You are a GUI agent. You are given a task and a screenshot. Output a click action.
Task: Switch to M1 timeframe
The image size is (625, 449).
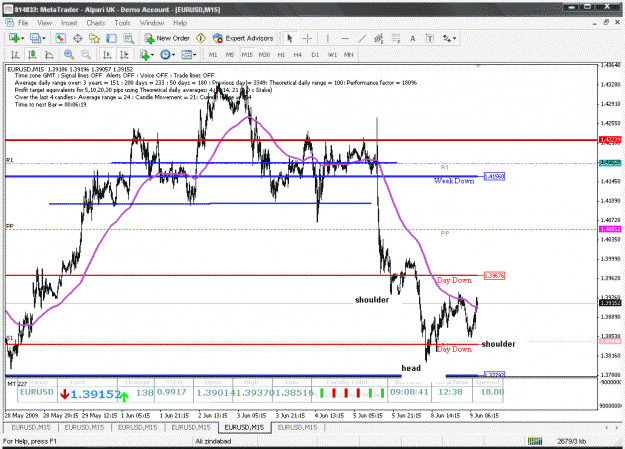[x=213, y=55]
